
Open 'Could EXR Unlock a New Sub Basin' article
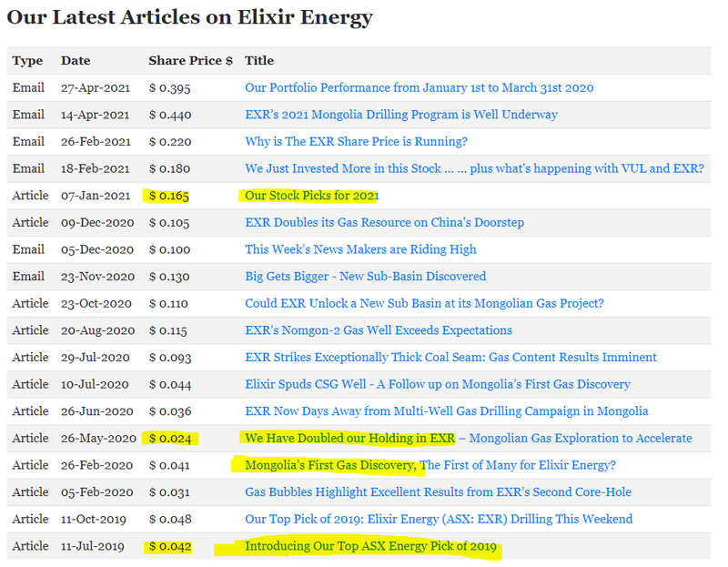[x=424, y=303]
